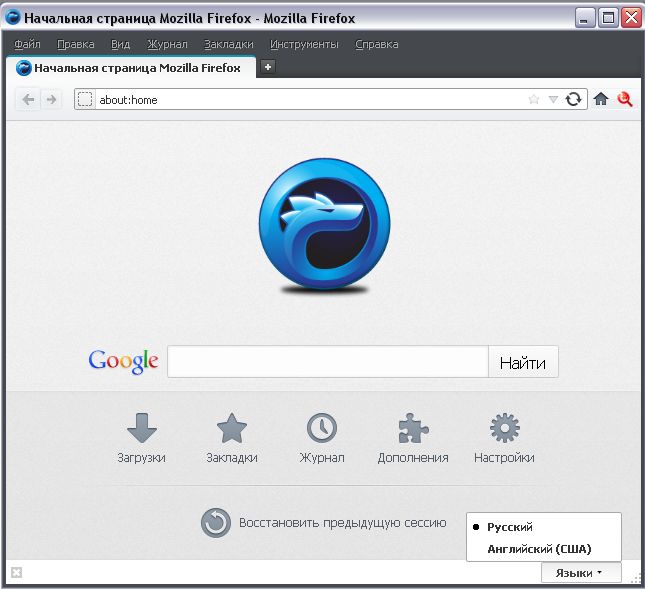Image resolution: width=645 pixels, height=590 pixels.
Task: Open the Закладки menu in menu bar
Action: click(x=229, y=44)
